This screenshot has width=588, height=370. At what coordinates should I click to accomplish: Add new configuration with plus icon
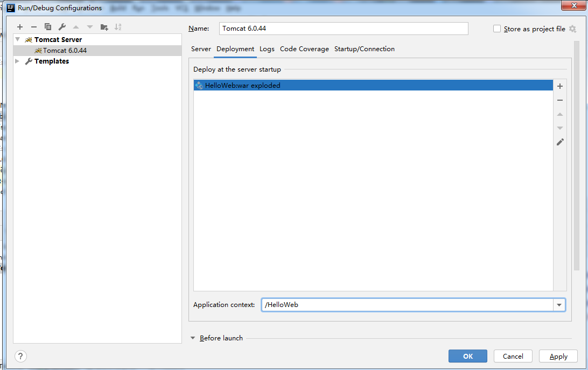click(x=20, y=27)
